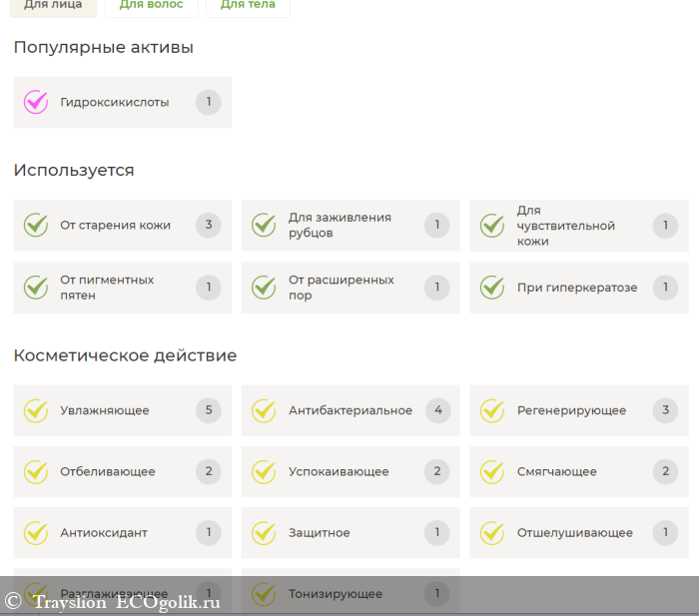Select the Защитное filter tile
The image size is (699, 616).
coord(349,532)
